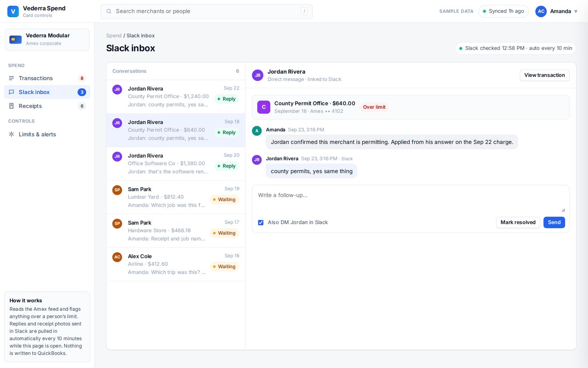Click the follow-up box resize handle
Viewport: 588px width, 368px height.
(x=563, y=210)
